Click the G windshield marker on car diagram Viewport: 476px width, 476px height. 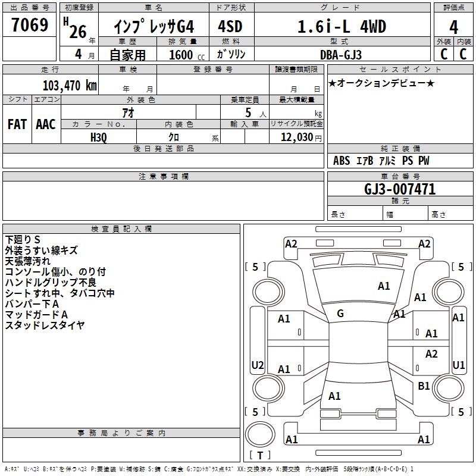[340, 314]
